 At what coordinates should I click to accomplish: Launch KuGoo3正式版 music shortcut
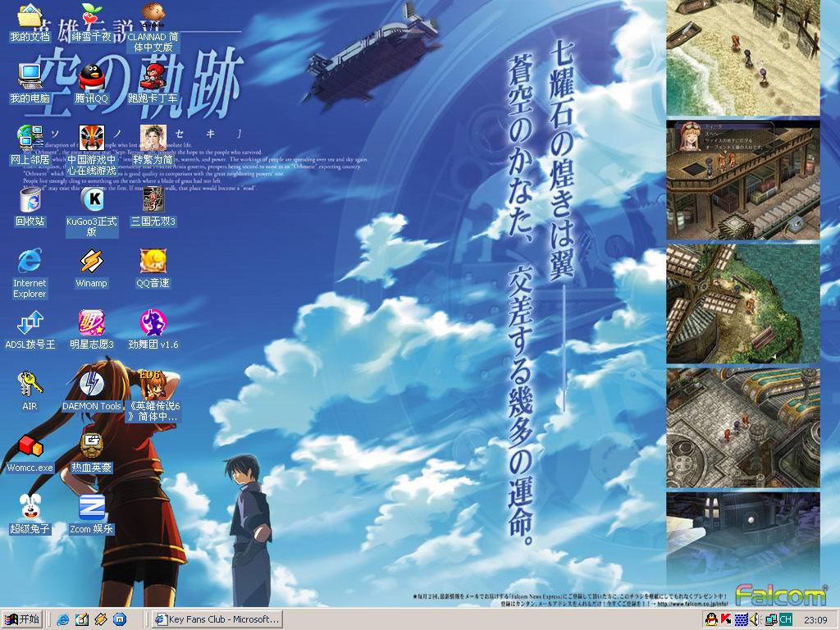[92, 200]
